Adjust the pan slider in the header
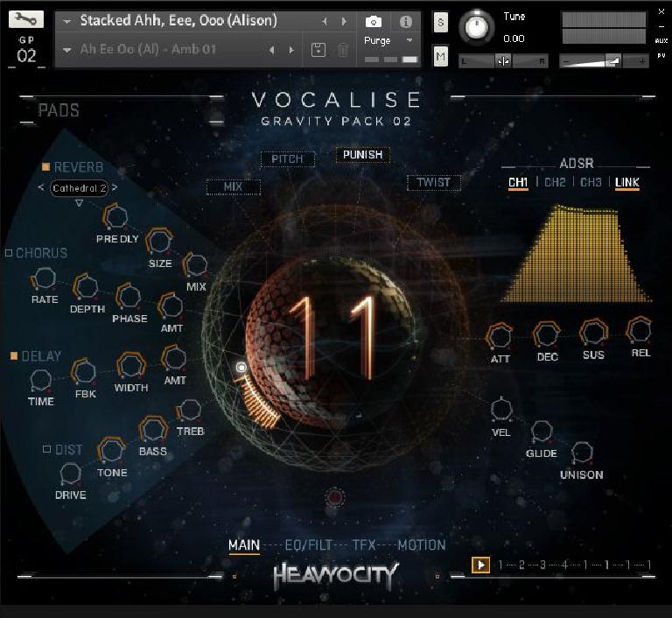This screenshot has width=672, height=618. click(x=503, y=61)
